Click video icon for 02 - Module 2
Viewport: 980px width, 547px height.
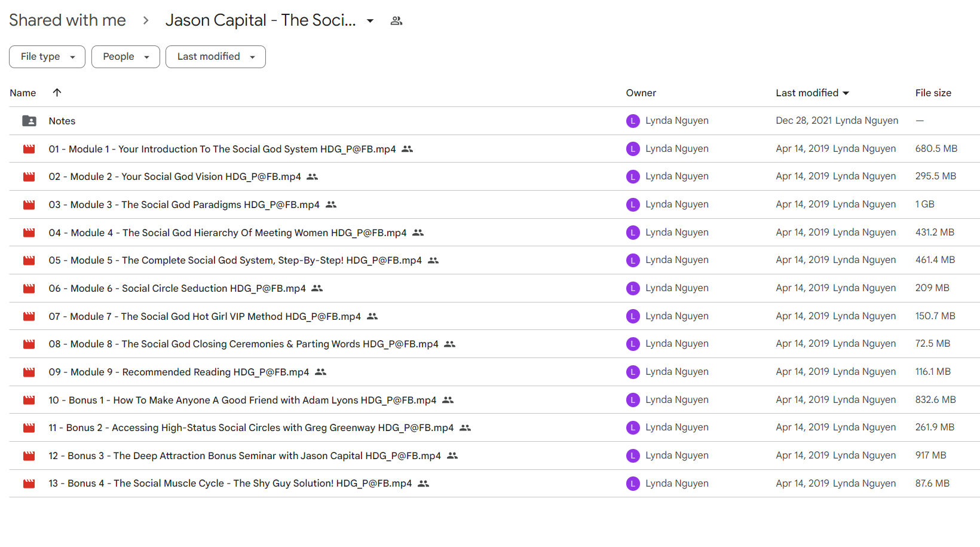coord(29,177)
